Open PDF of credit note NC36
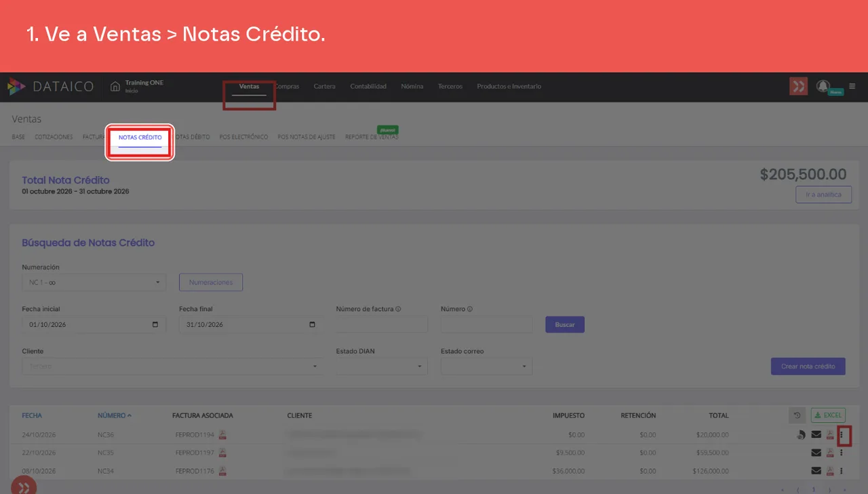868x494 pixels. click(829, 434)
